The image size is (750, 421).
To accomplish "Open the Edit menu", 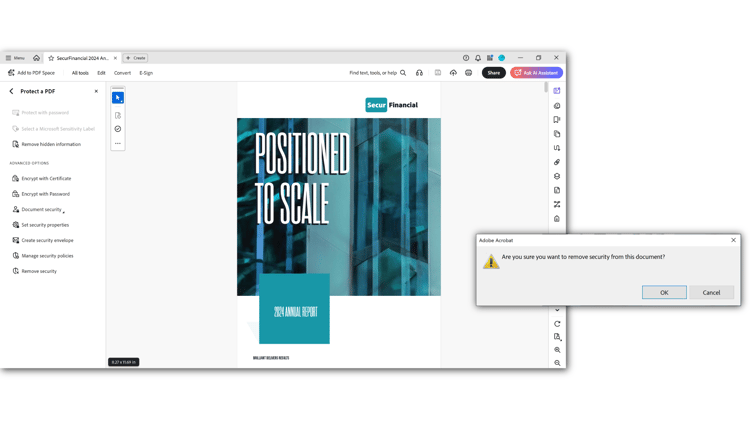I will click(101, 73).
